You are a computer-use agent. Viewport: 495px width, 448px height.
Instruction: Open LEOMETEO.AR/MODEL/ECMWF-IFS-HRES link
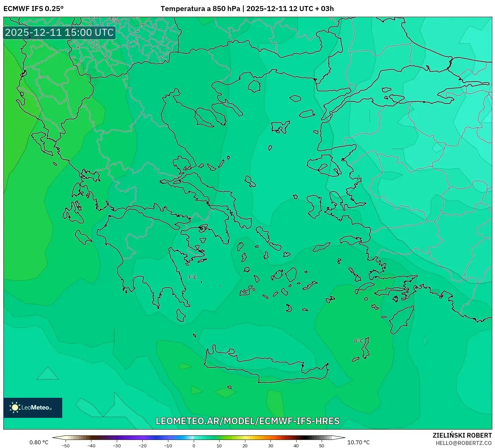247,421
